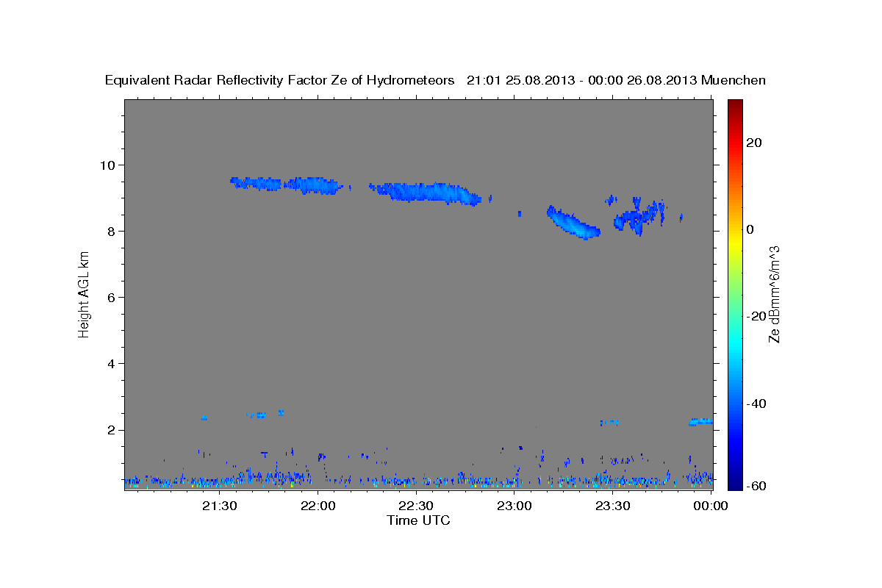Click the colorbar label 'Ze dBmm^6/m^3'
882x588 pixels.
click(x=774, y=294)
